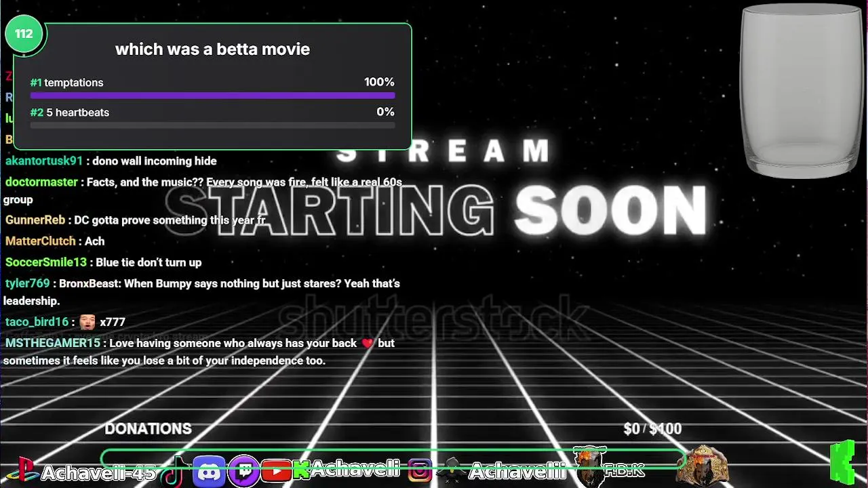Screen dimensions: 868x488
Task: Click the 'DC gotta prove something' message
Action: (x=170, y=220)
